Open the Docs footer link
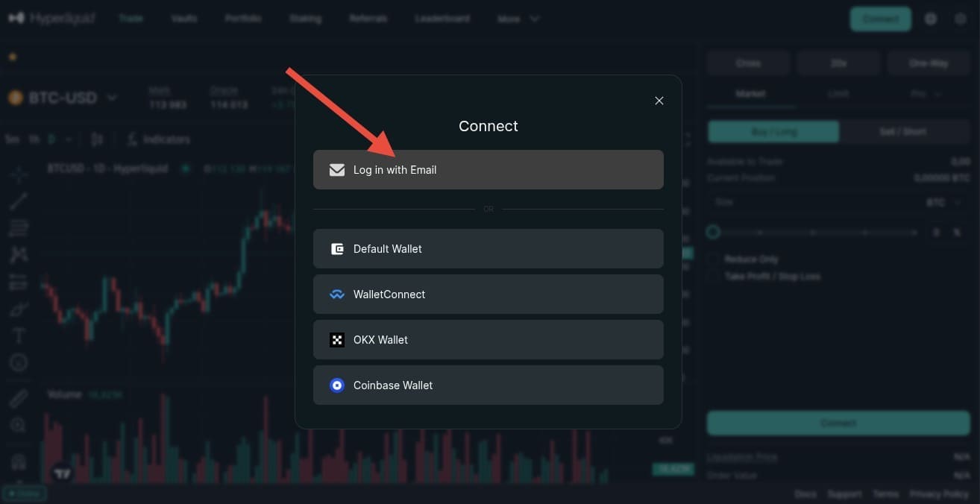The width and height of the screenshot is (980, 504). coord(805,494)
